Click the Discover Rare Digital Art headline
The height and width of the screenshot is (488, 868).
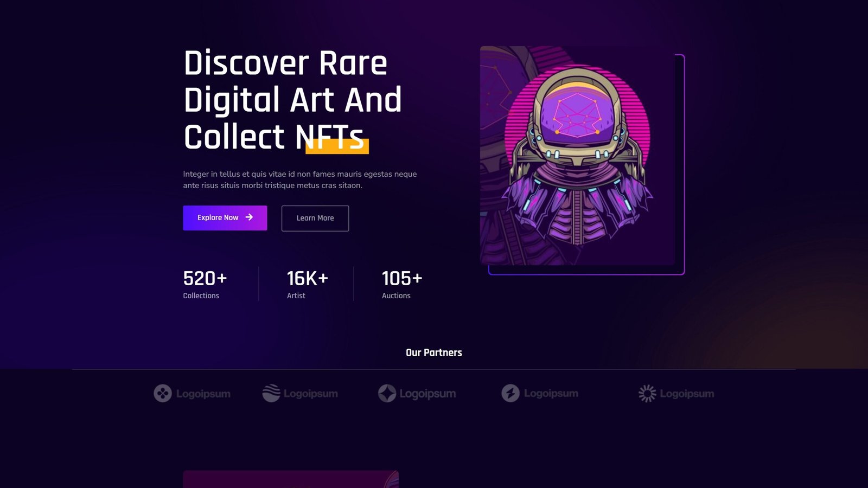click(x=293, y=100)
